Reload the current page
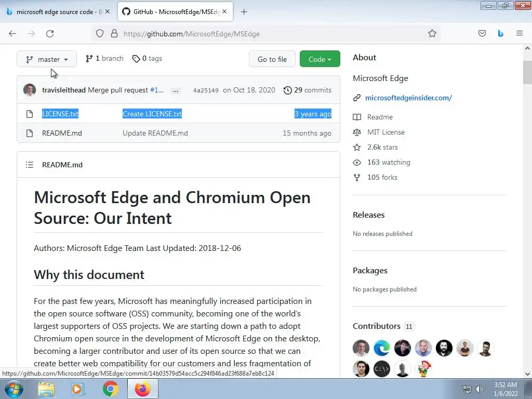 [50, 34]
